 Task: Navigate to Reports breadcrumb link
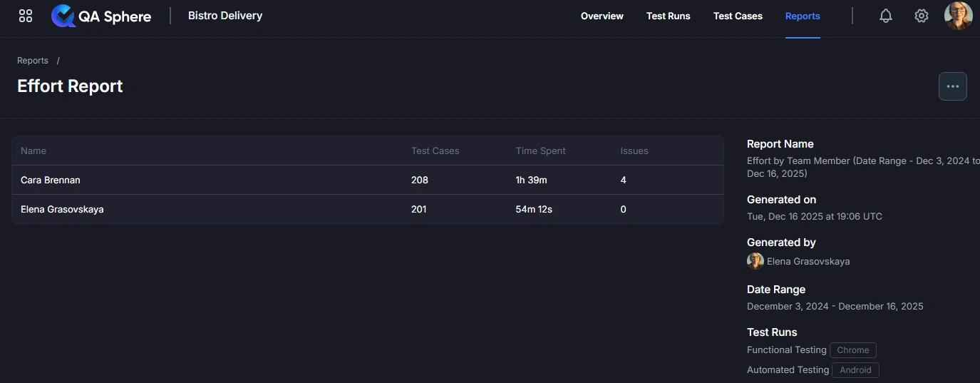pos(33,61)
